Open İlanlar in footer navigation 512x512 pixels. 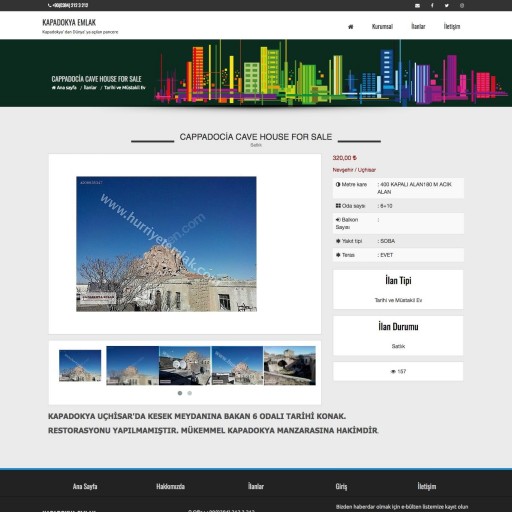coord(256,486)
